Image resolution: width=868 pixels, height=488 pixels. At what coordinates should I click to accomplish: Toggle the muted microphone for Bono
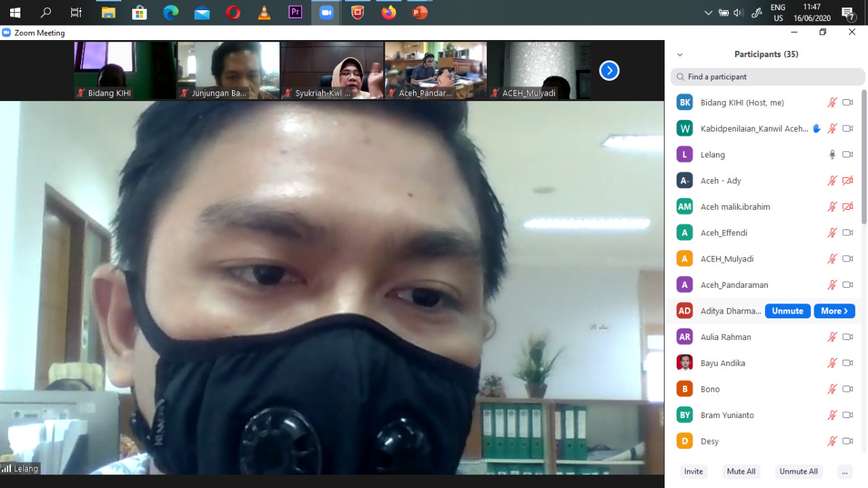[x=832, y=390]
